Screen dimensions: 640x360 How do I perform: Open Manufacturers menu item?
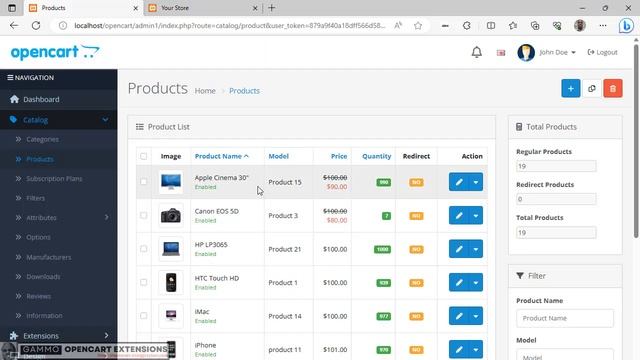[58, 257]
